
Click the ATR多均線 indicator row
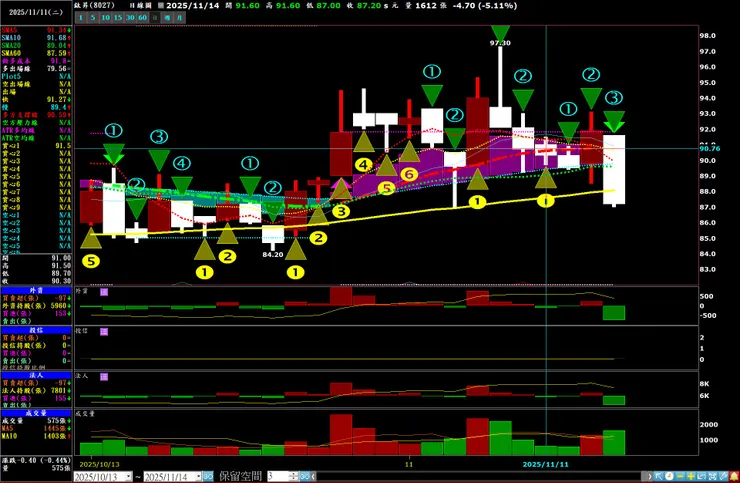(36, 130)
